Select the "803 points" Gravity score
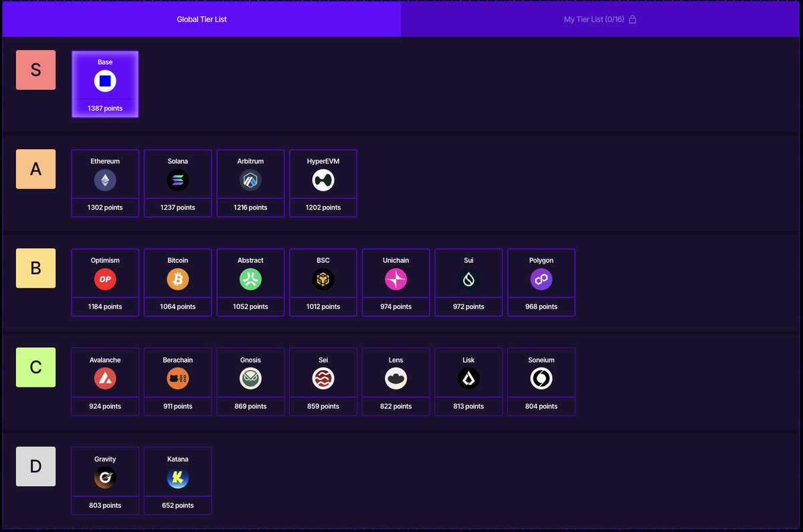Image resolution: width=803 pixels, height=532 pixels. pyautogui.click(x=105, y=505)
